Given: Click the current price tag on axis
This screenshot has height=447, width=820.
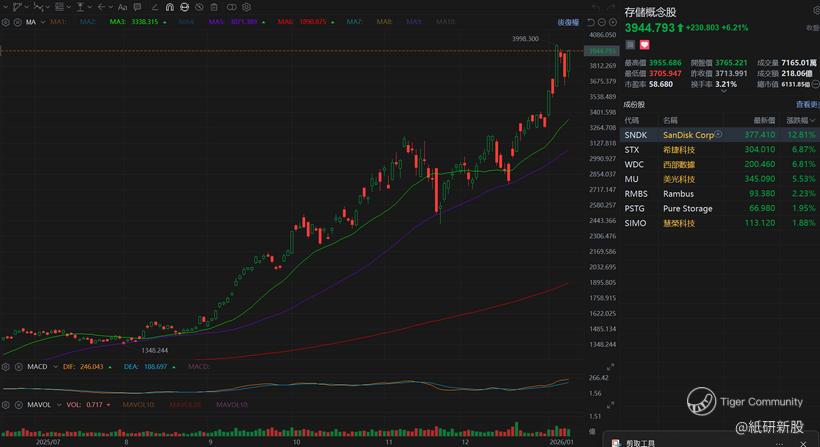Looking at the screenshot, I should (602, 51).
